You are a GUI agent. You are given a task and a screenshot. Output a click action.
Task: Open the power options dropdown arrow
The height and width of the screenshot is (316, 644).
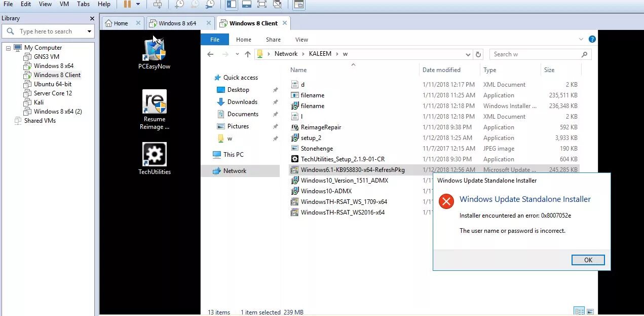tap(138, 4)
